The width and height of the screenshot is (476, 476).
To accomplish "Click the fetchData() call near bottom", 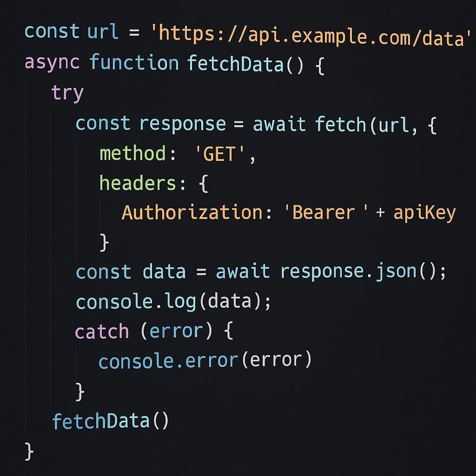I will click(111, 421).
